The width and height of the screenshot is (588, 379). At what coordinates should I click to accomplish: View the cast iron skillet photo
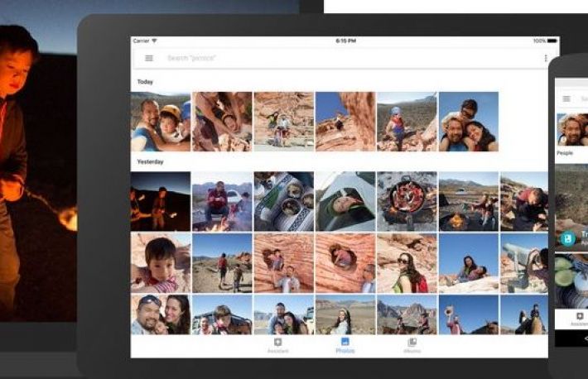point(407,201)
